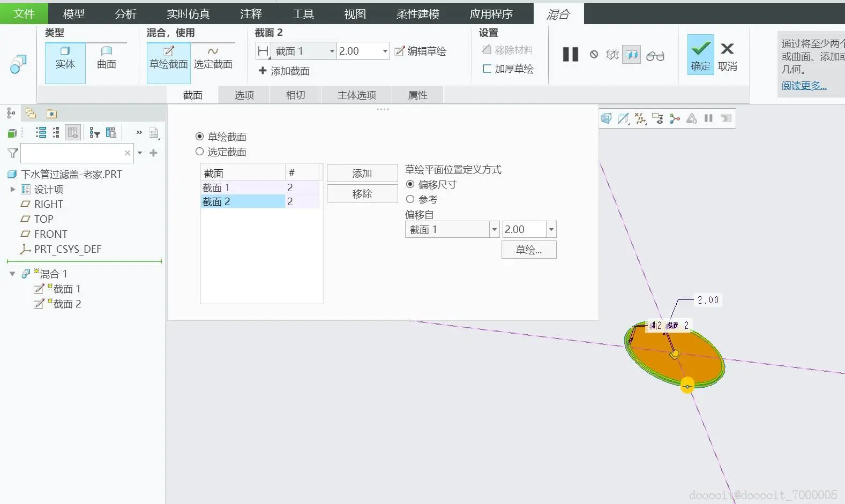
Task: Collapse the 混合 1 tree node
Action: (12, 274)
